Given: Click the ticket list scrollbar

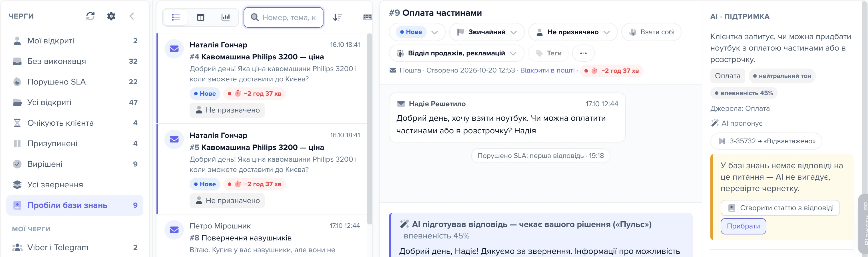Looking at the screenshot, I should click(369, 129).
